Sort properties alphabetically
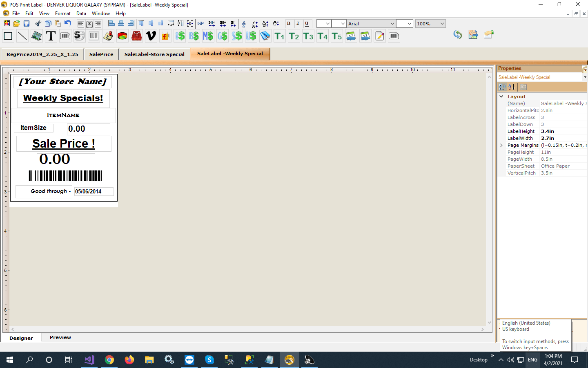 click(x=512, y=87)
